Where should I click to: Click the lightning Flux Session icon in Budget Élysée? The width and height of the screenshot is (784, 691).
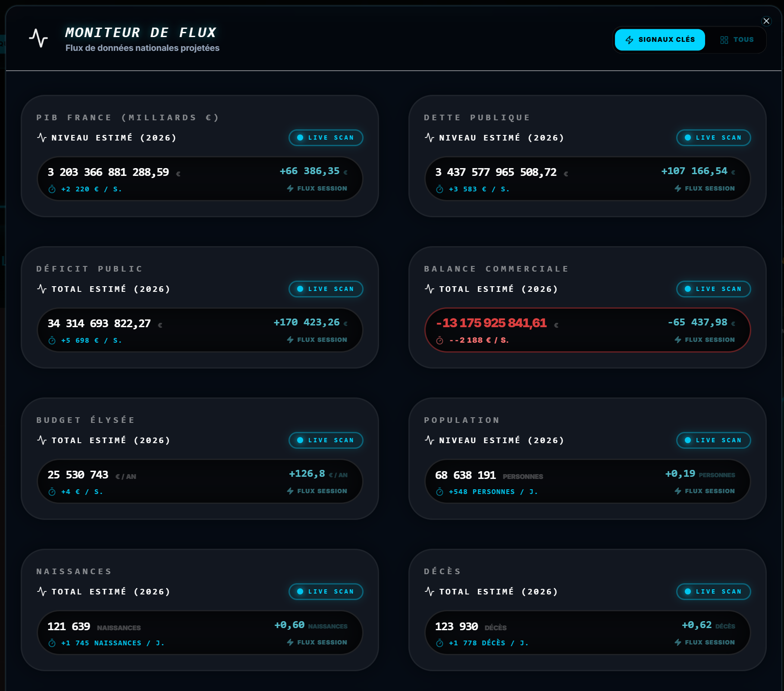(x=290, y=491)
